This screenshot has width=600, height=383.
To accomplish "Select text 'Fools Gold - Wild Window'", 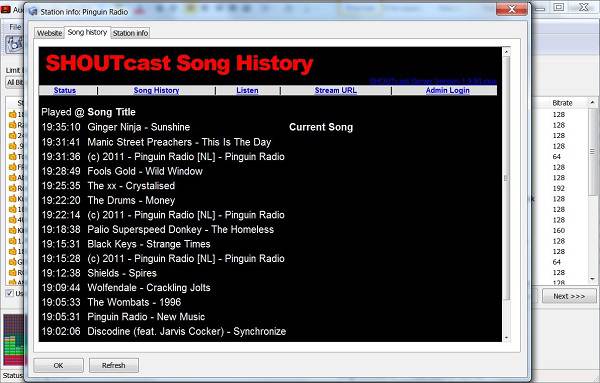I will coord(145,171).
